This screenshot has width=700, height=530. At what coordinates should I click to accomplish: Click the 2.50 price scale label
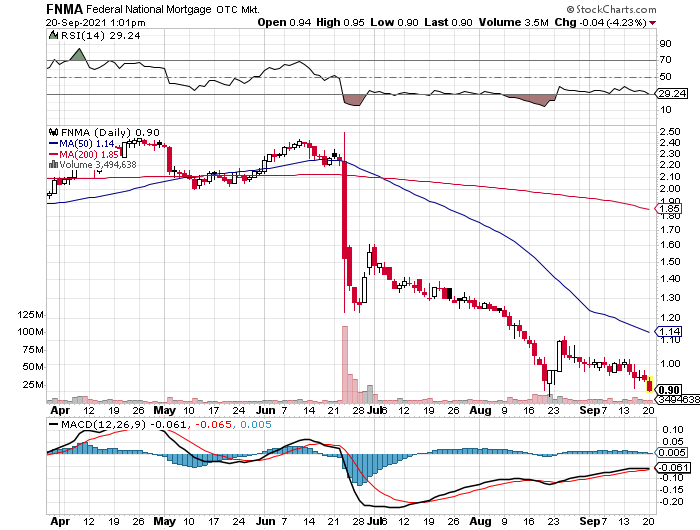coord(671,132)
